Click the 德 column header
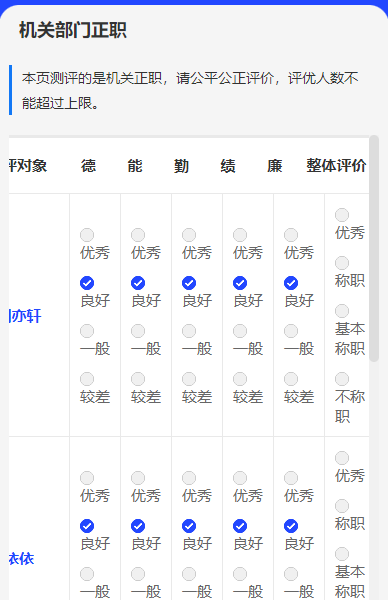Screen dimensions: 388x600 click(88, 166)
